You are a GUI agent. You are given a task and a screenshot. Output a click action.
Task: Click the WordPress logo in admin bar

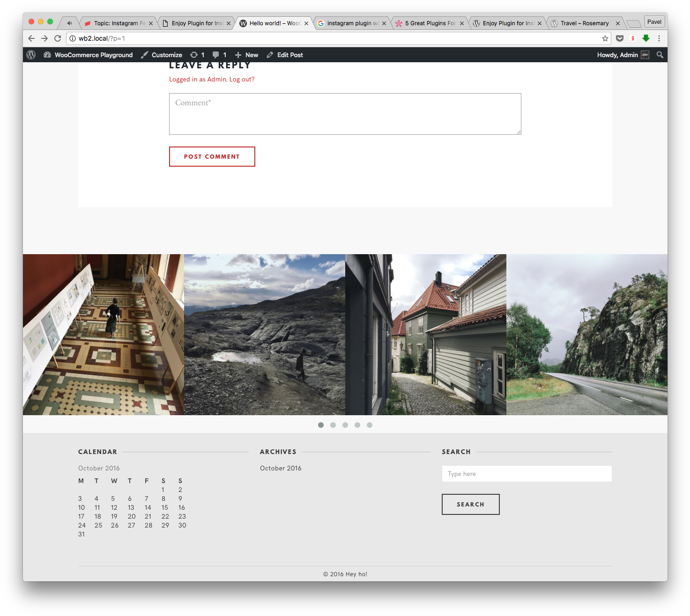pos(31,55)
